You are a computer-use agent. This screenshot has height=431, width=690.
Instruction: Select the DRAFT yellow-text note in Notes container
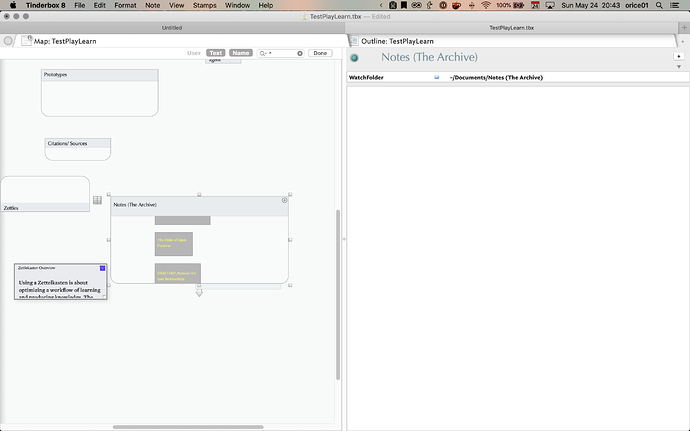(x=177, y=273)
